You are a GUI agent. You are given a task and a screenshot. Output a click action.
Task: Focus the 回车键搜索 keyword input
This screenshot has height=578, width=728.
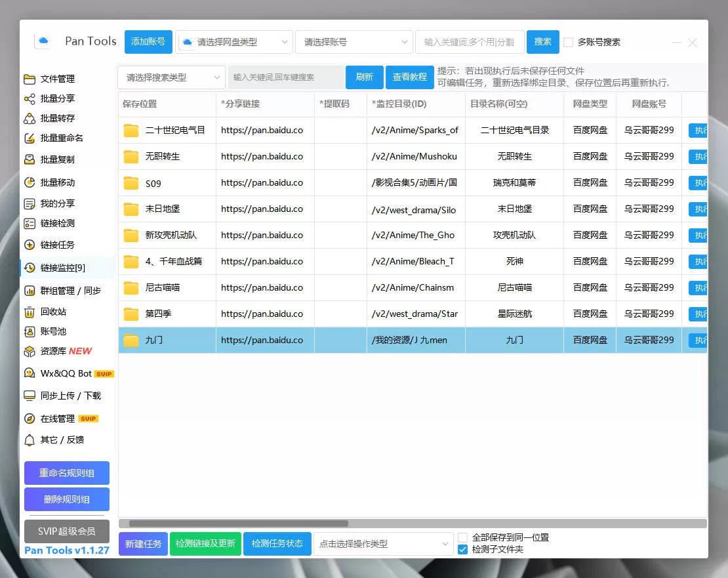286,77
